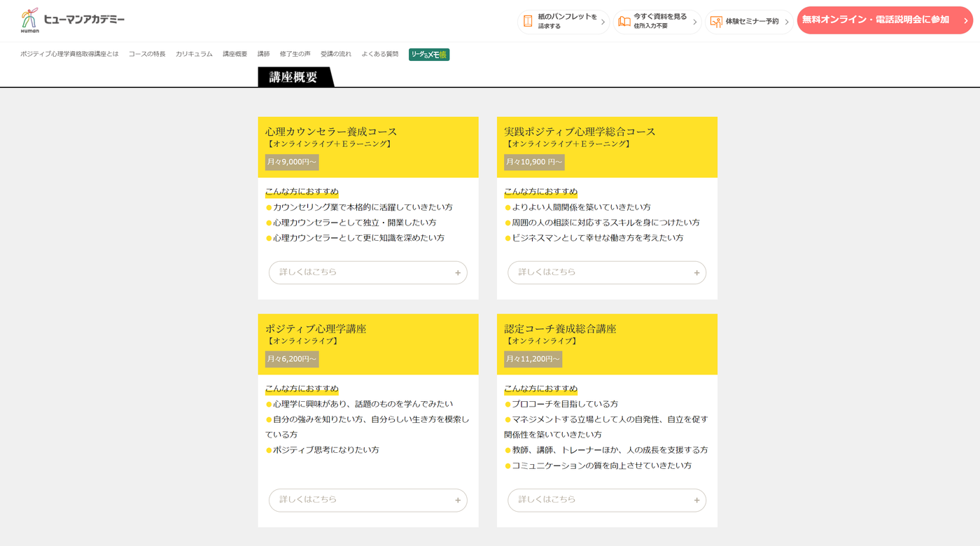Click chevron arrow on red 無料オンライン説明会 button
The width and height of the screenshot is (980, 546).
pos(965,21)
